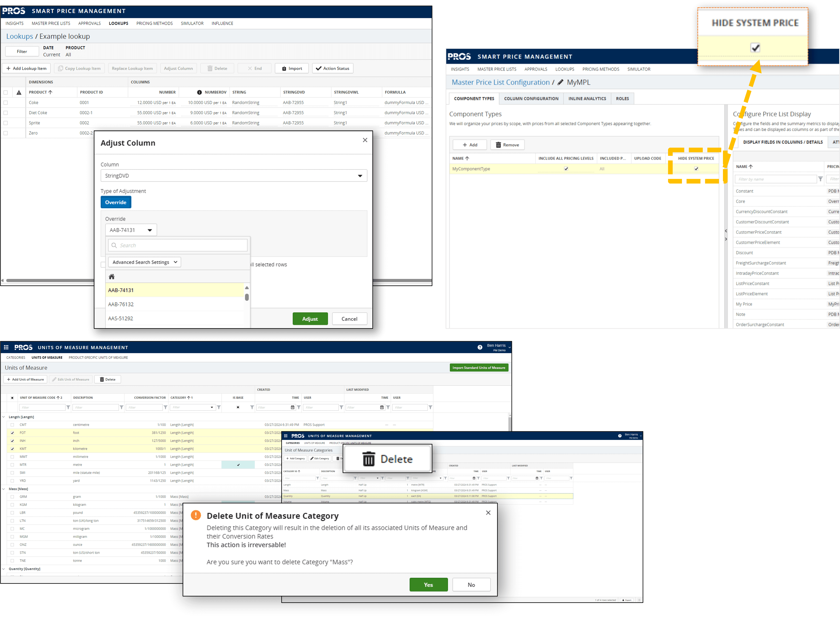
Task: Switch to ROLES tab
Action: (622, 99)
